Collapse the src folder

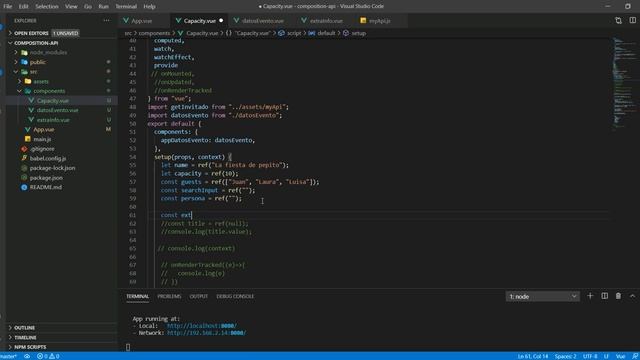click(33, 72)
